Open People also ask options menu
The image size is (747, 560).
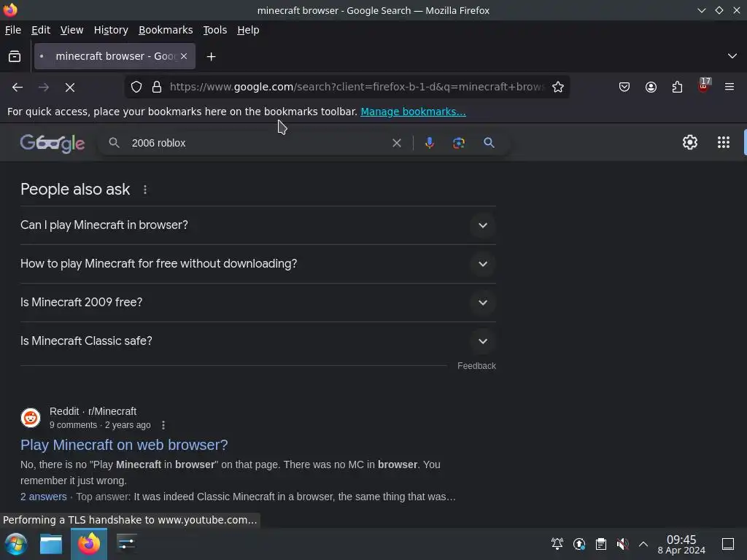click(x=145, y=190)
